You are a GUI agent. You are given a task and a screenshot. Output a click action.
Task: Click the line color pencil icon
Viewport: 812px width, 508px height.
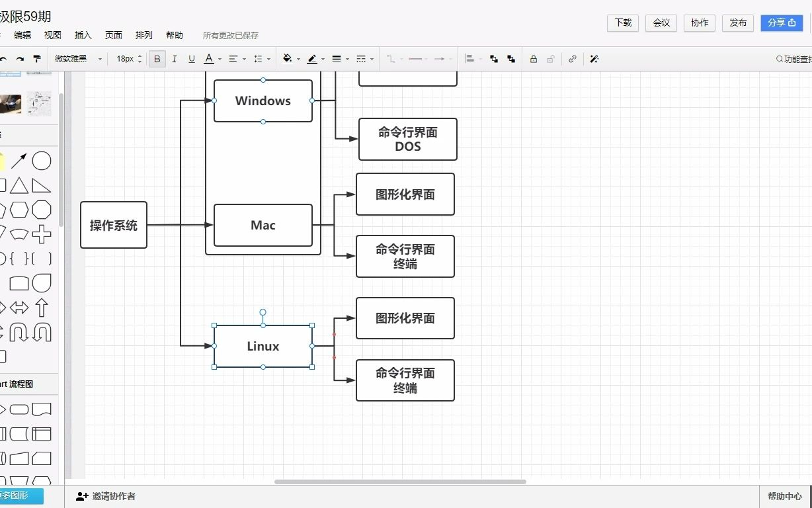pyautogui.click(x=311, y=59)
